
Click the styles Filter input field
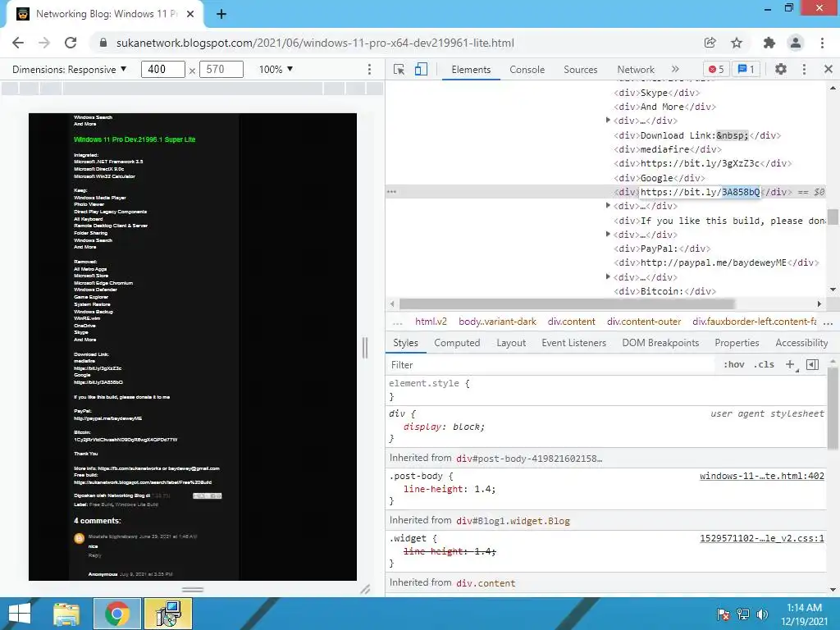(552, 365)
